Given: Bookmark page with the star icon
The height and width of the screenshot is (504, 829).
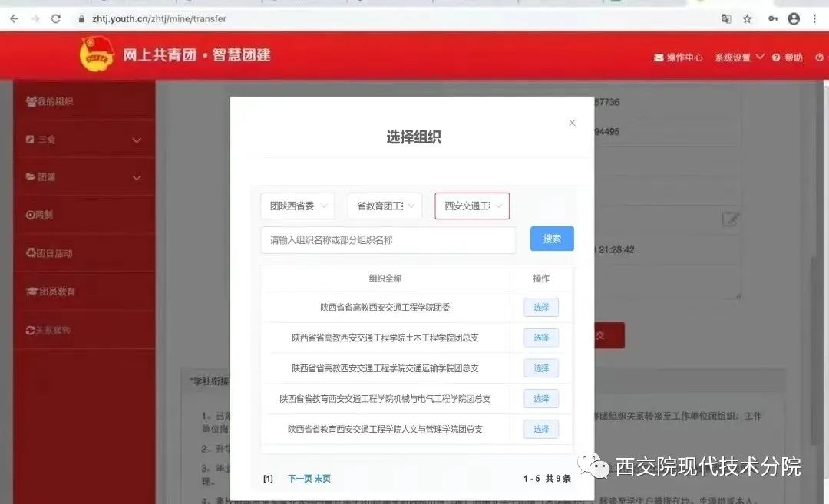Looking at the screenshot, I should click(x=747, y=18).
